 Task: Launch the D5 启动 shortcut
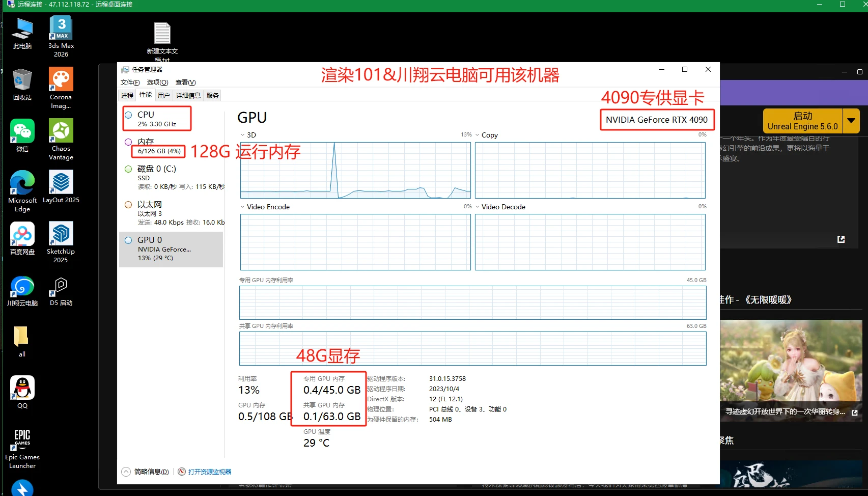click(61, 291)
